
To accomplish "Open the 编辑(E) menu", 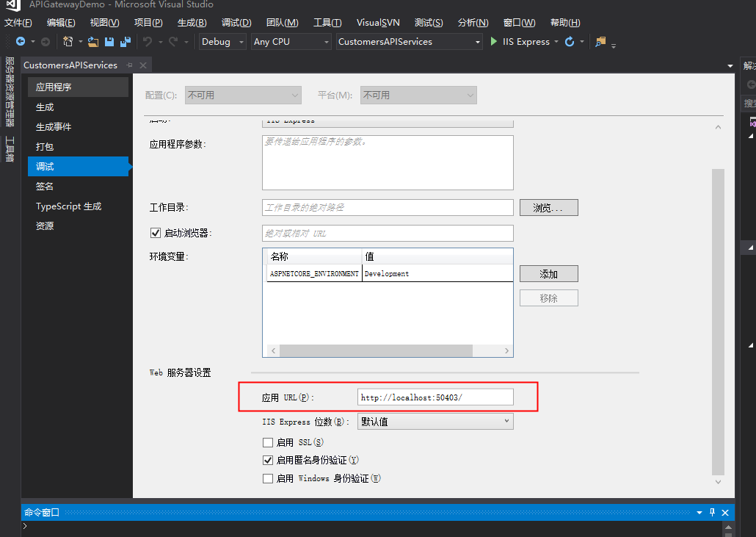I will click(61, 23).
